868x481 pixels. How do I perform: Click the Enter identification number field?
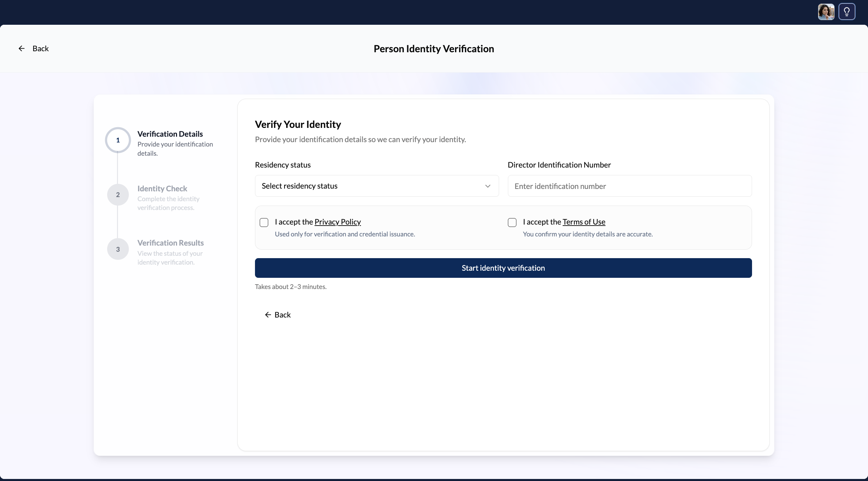click(630, 186)
